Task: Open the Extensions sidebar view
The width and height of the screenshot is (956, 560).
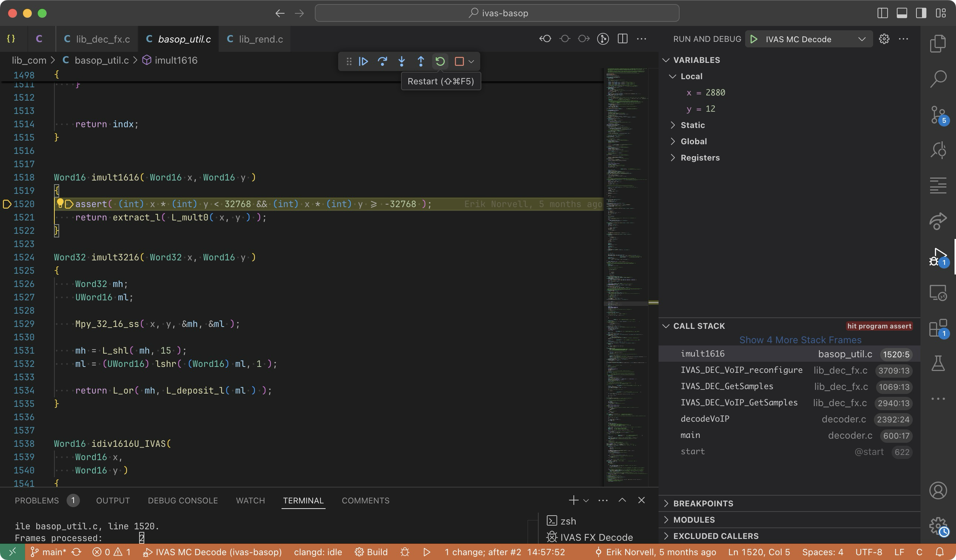Action: pyautogui.click(x=938, y=328)
